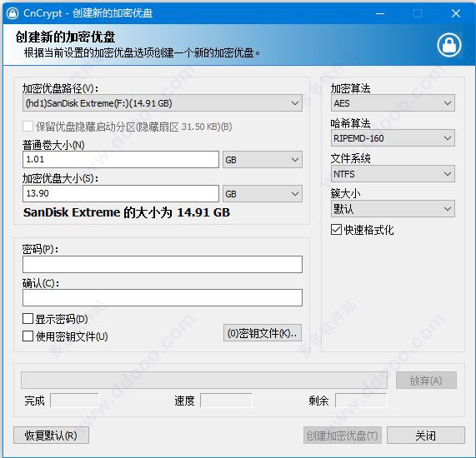The height and width of the screenshot is (458, 476).
Task: Click the 剩余 status box
Action: coord(361,401)
